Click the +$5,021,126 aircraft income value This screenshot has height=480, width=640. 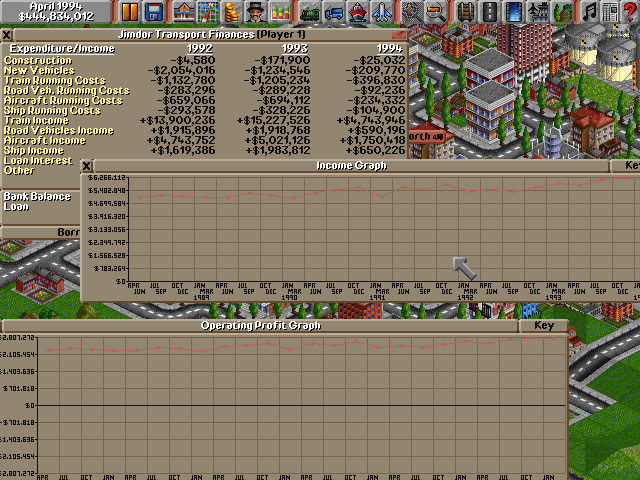(x=278, y=140)
